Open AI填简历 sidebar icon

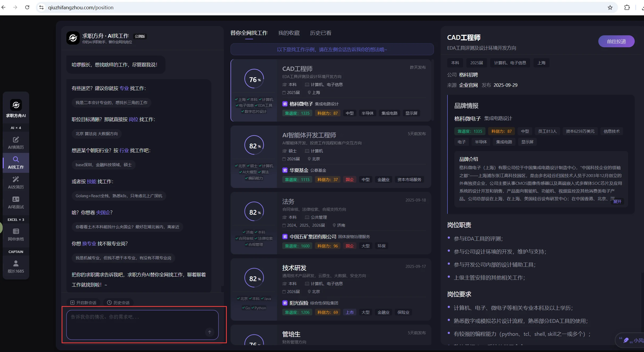16,143
